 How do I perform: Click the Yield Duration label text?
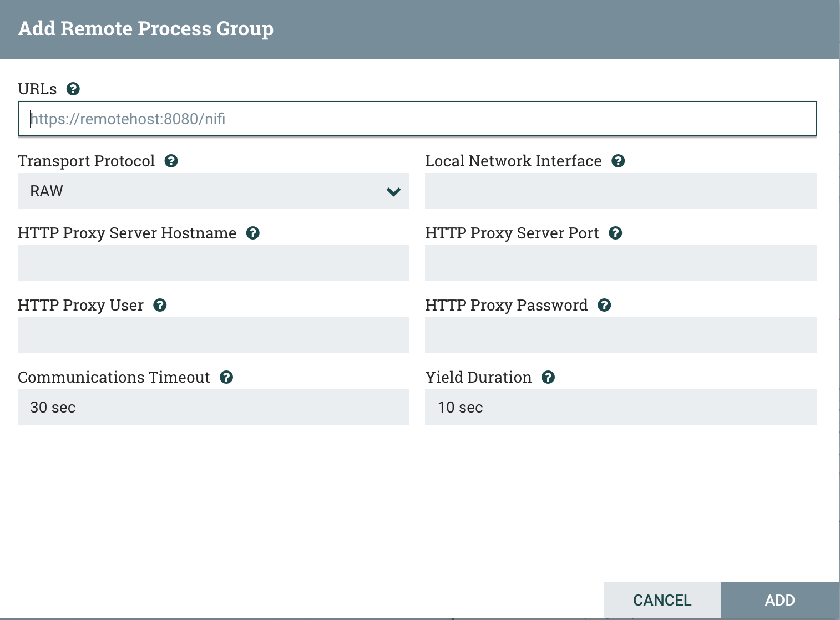point(478,377)
